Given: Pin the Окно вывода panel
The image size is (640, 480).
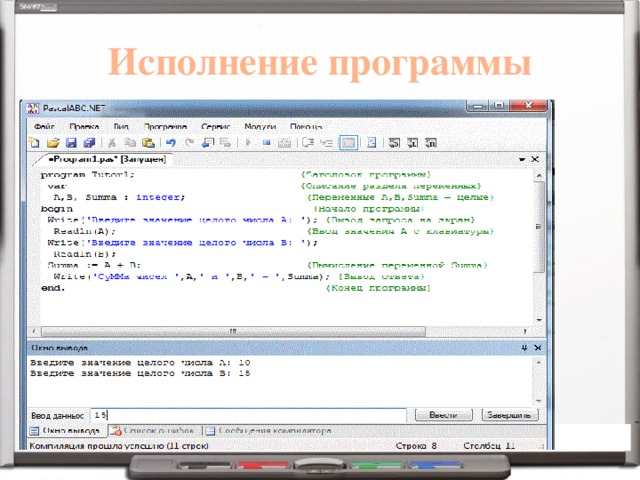Looking at the screenshot, I should [x=524, y=348].
